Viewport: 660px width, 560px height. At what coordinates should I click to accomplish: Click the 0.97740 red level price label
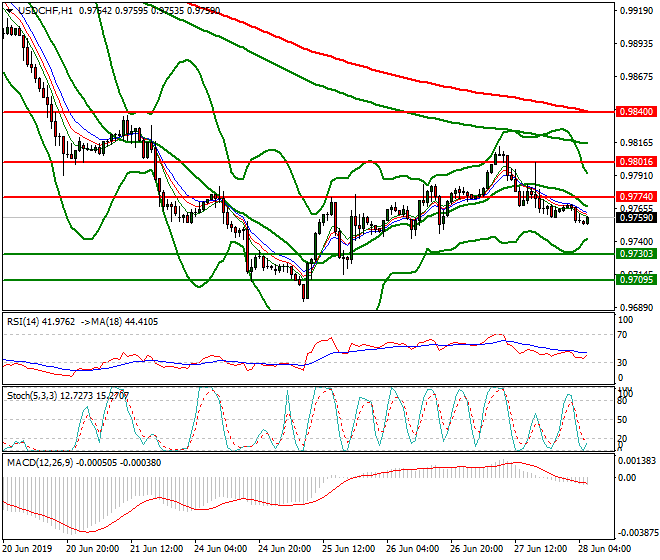click(x=636, y=197)
